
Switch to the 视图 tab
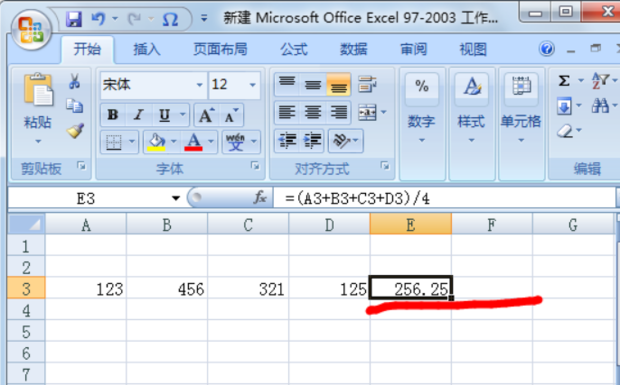(473, 49)
